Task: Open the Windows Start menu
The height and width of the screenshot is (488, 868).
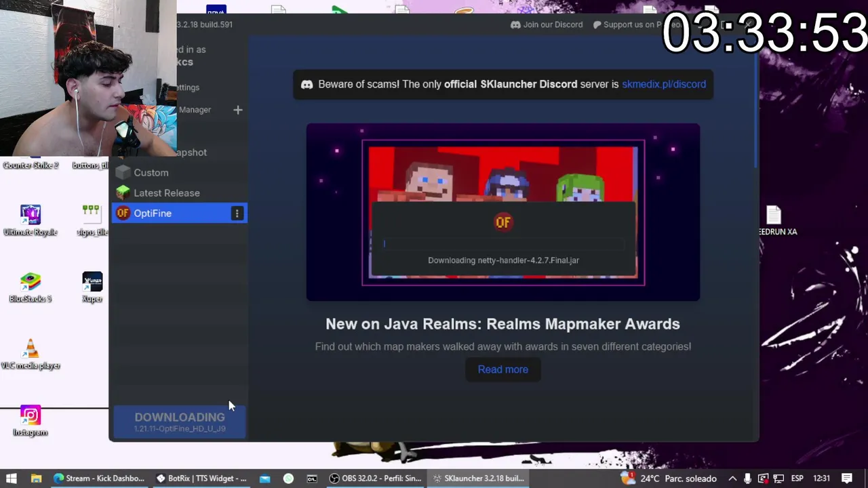Action: tap(12, 479)
